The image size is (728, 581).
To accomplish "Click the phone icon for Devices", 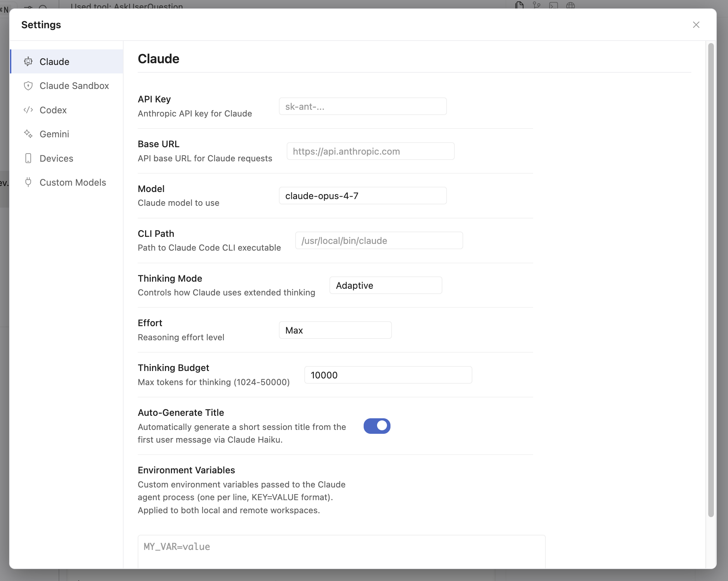I will [28, 158].
